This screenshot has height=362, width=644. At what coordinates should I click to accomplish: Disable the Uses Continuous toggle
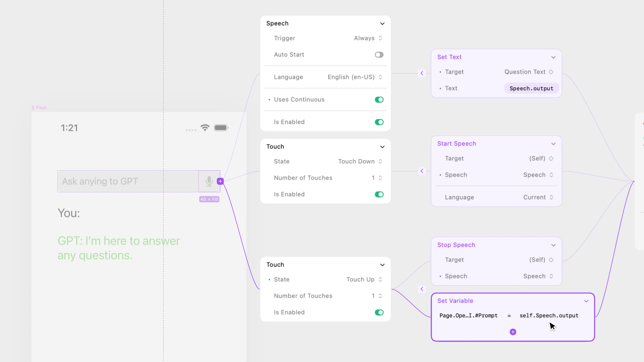coord(379,100)
